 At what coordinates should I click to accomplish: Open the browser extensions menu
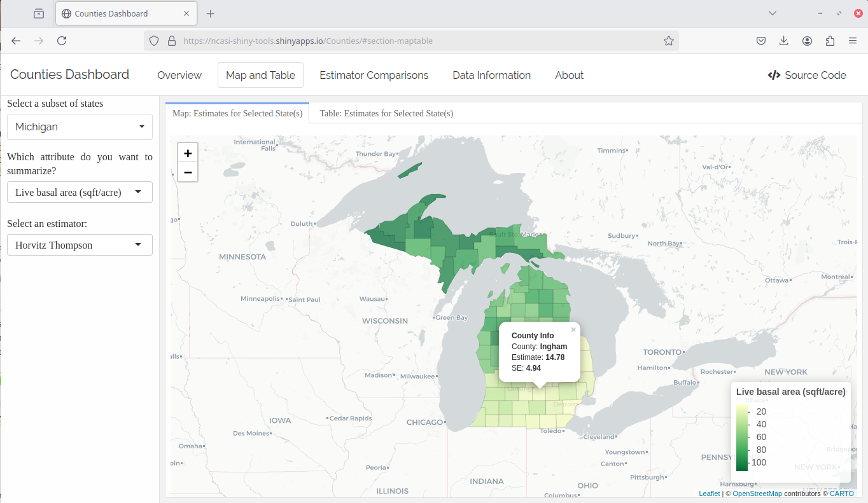point(830,41)
